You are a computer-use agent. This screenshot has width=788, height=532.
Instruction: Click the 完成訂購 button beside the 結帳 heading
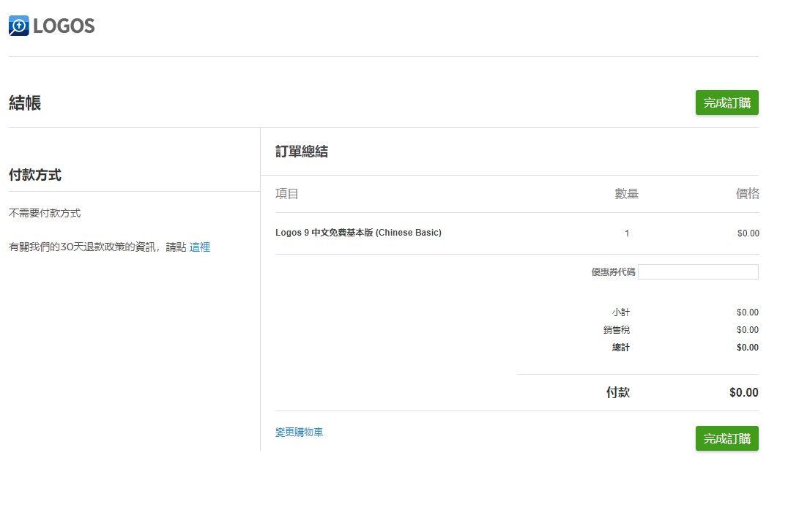click(726, 102)
